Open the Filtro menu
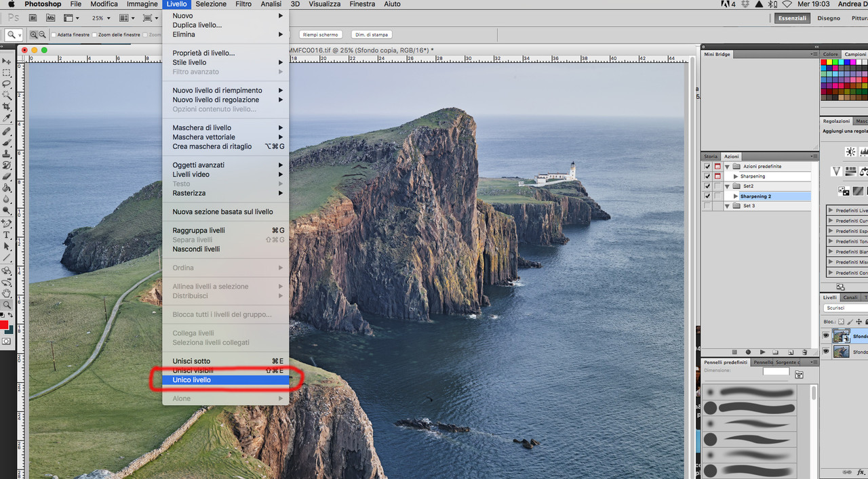This screenshot has height=479, width=868. coord(243,4)
